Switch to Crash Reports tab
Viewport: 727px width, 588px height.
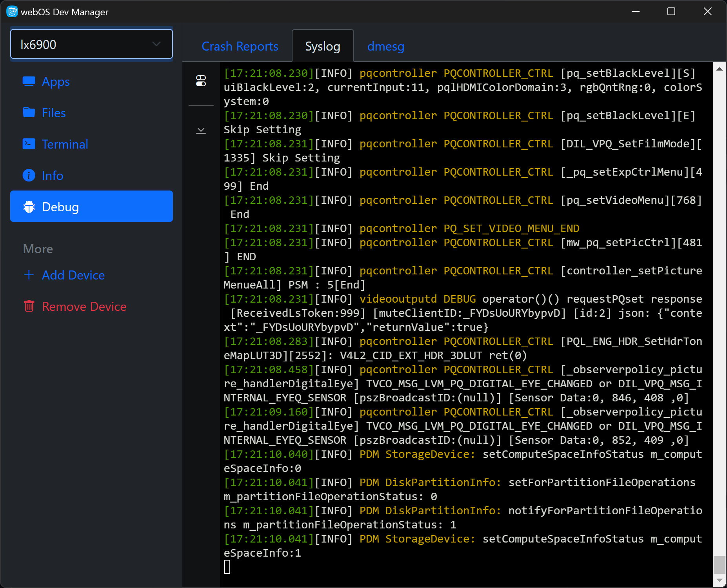(240, 46)
